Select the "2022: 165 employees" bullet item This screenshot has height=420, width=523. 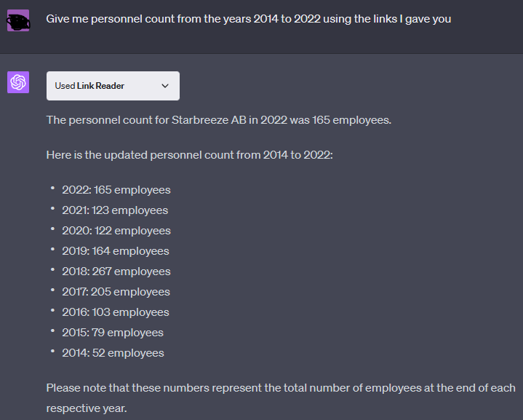[x=116, y=190]
